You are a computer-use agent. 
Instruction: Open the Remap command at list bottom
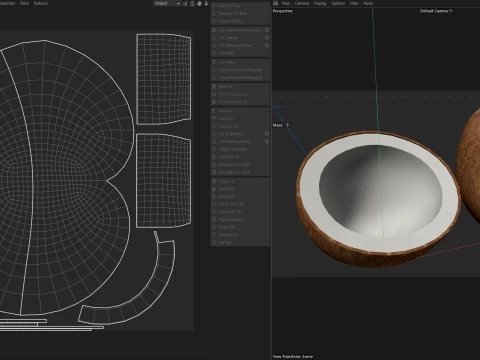click(x=240, y=242)
